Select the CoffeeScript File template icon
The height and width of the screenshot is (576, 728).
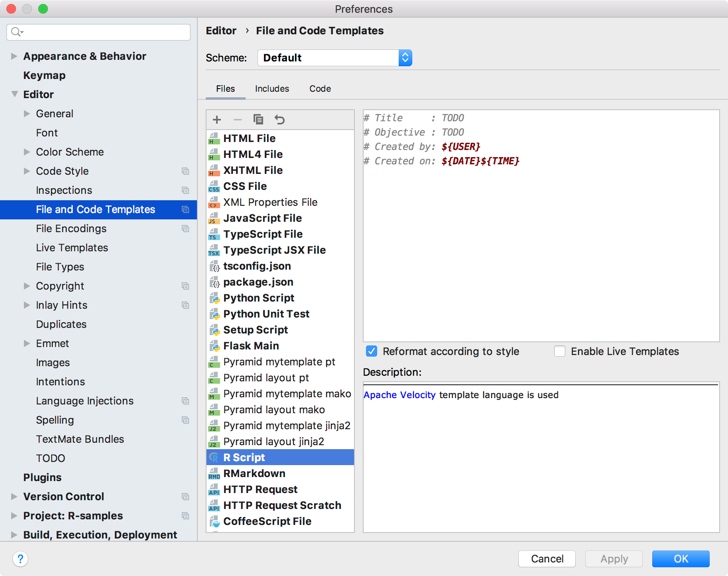[214, 522]
